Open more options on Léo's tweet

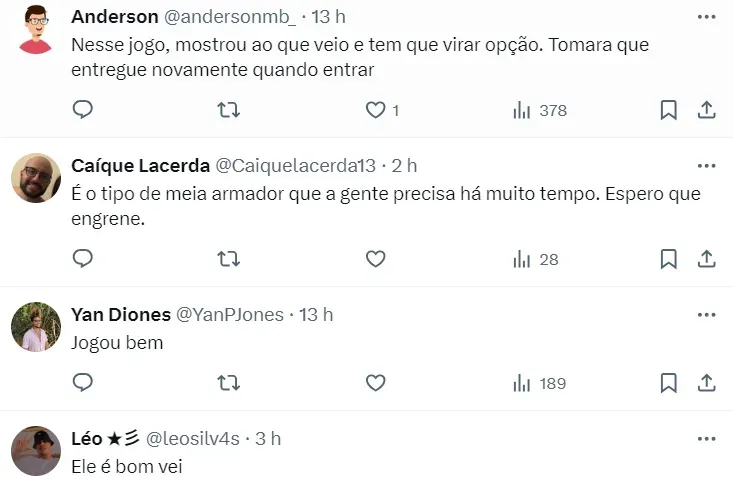pyautogui.click(x=706, y=438)
